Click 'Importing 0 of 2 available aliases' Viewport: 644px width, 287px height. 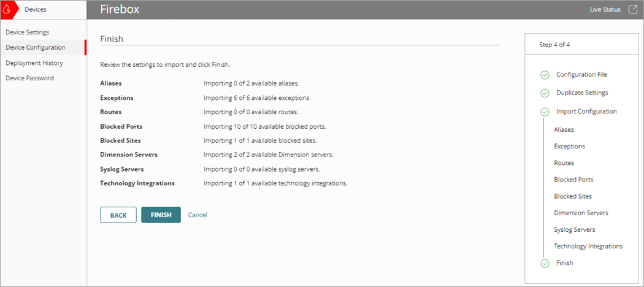tap(251, 83)
